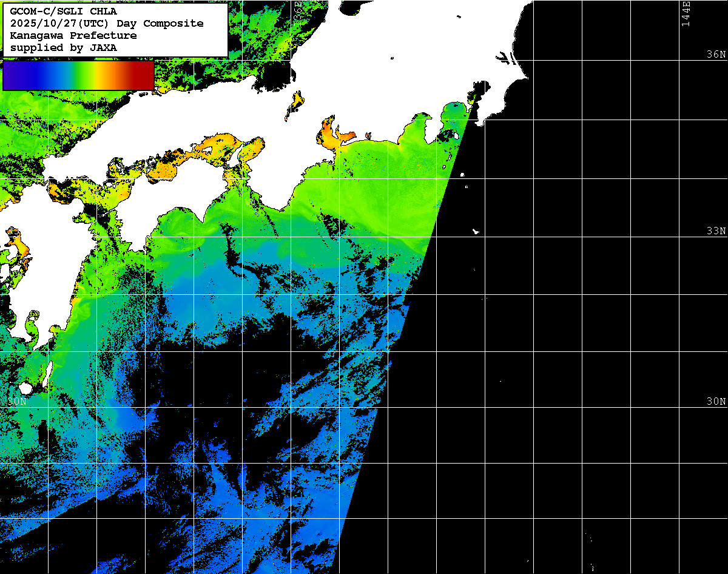The image size is (728, 574).
Task: Select the 2025/10/27(UTC) Day Composite date line
Action: pos(107,23)
